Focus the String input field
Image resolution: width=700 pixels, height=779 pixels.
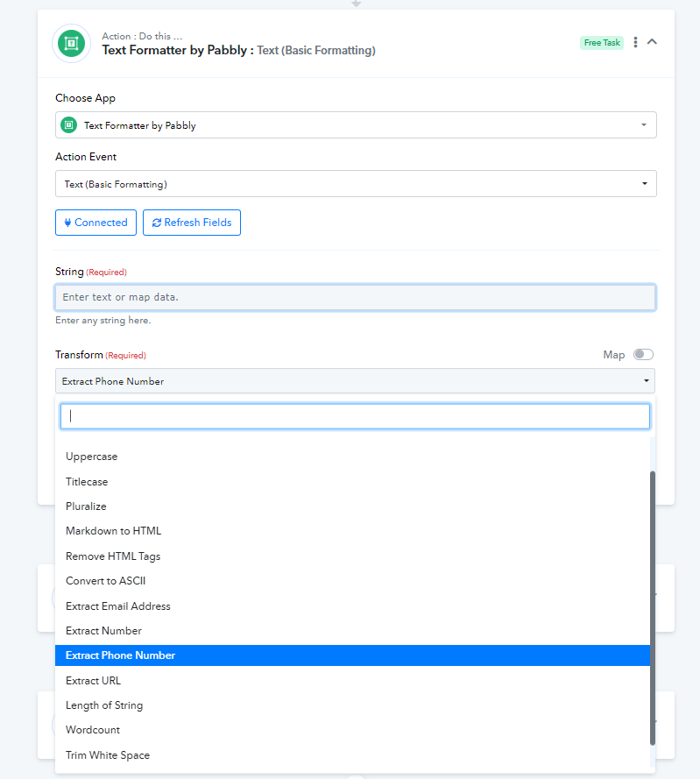click(x=356, y=297)
